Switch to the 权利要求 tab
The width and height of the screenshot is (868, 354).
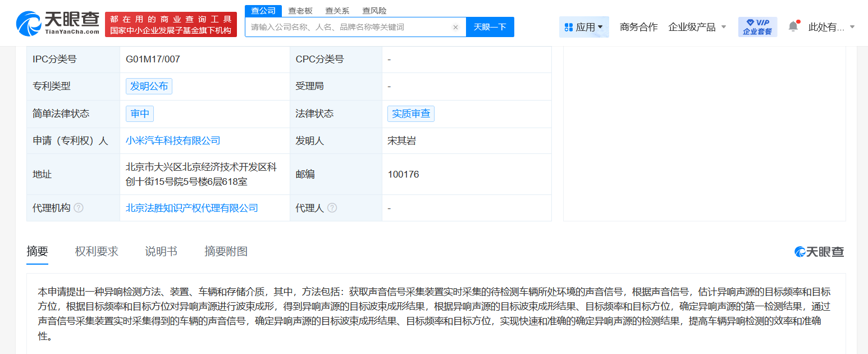(x=97, y=251)
